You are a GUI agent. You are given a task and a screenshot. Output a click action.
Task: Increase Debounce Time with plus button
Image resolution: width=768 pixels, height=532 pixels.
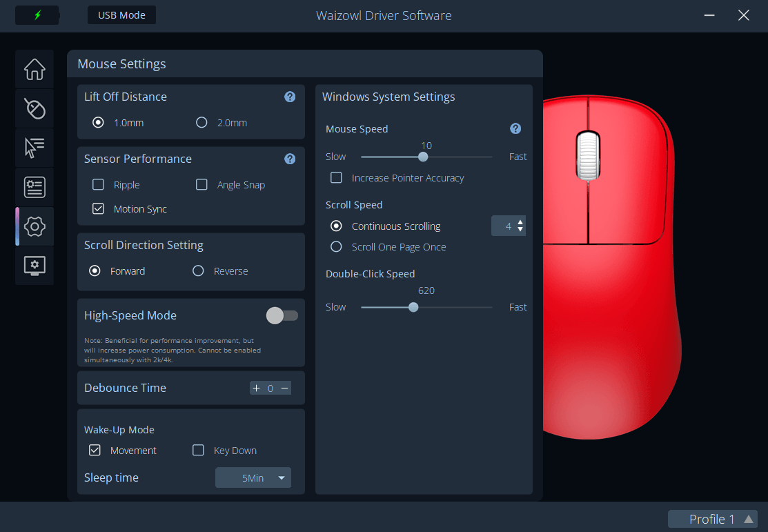click(x=256, y=388)
